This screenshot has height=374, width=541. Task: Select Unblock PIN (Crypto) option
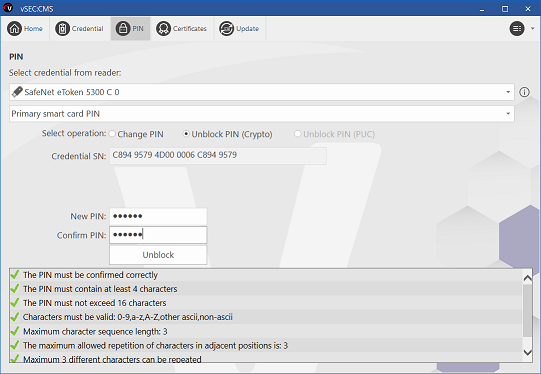pyautogui.click(x=228, y=134)
